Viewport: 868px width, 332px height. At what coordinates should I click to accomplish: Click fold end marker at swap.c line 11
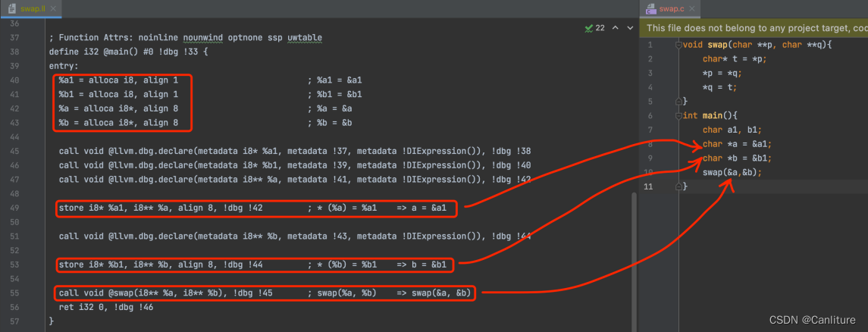(x=678, y=186)
